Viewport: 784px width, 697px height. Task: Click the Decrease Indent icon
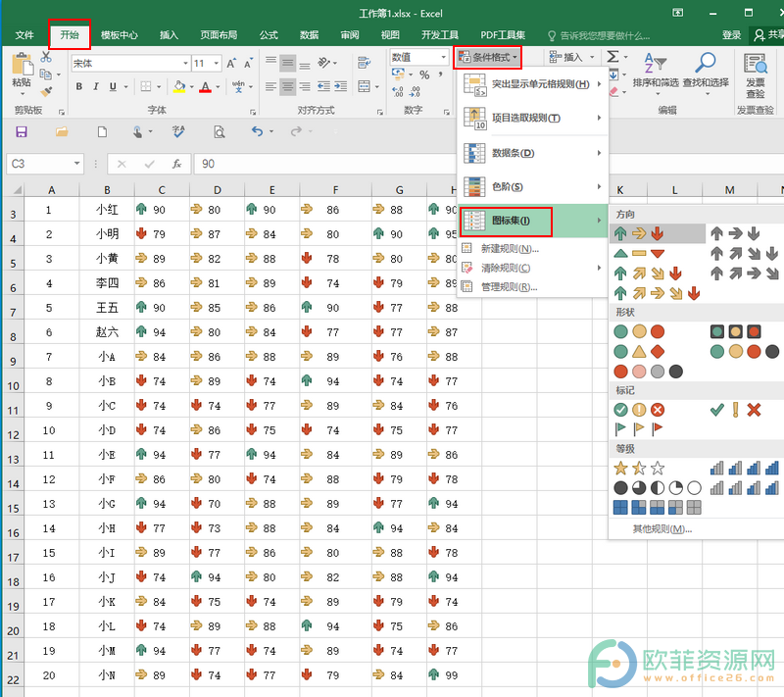323,86
